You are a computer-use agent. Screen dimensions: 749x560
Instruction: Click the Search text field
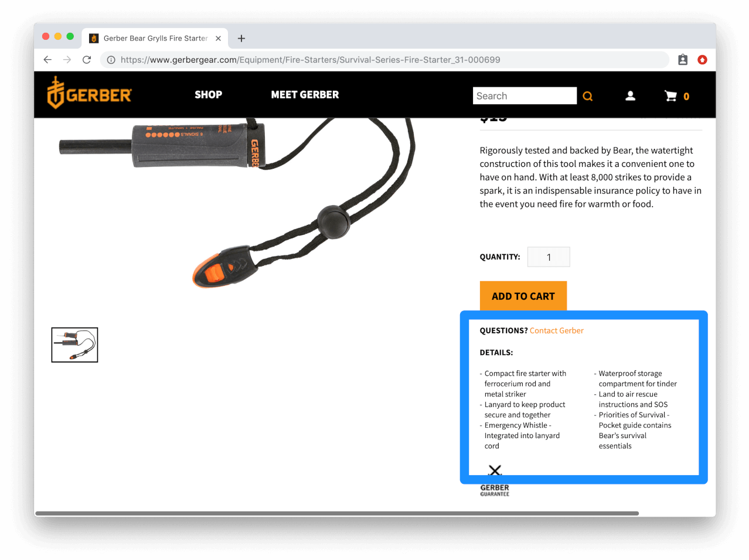point(525,96)
